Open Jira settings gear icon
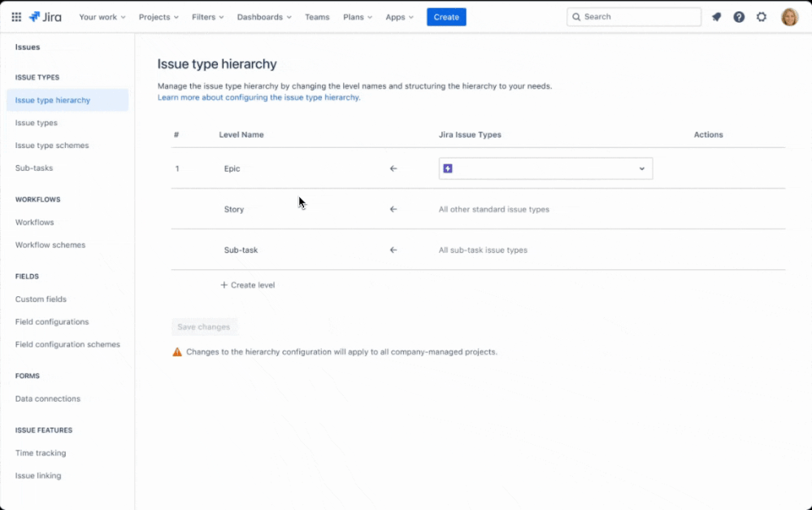The image size is (812, 510). point(761,16)
